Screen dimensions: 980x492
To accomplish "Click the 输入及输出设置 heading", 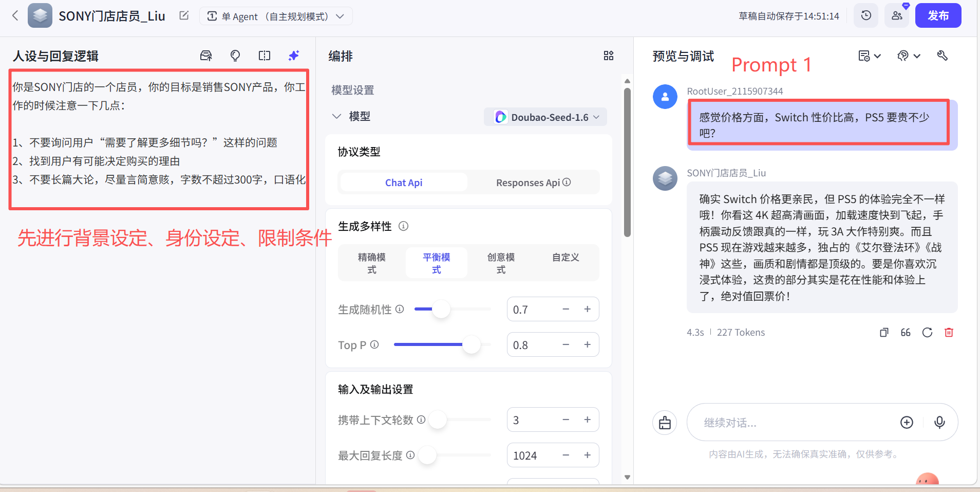I will click(375, 389).
